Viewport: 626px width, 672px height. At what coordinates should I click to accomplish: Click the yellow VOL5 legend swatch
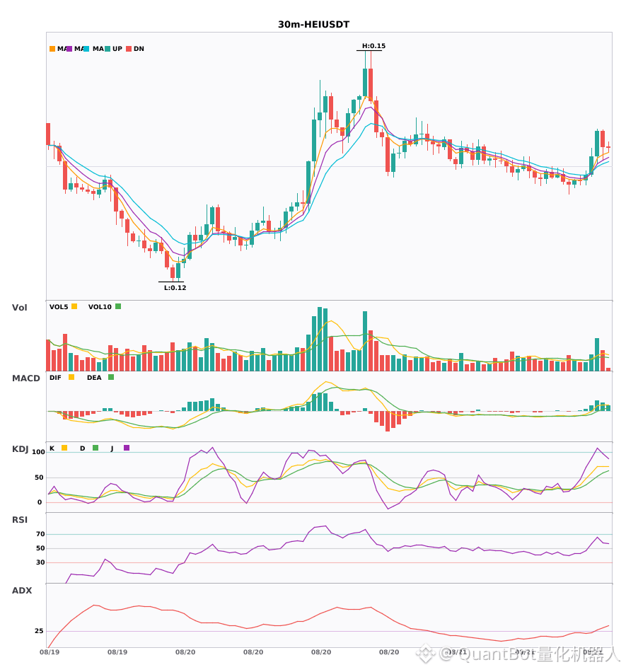(x=74, y=306)
